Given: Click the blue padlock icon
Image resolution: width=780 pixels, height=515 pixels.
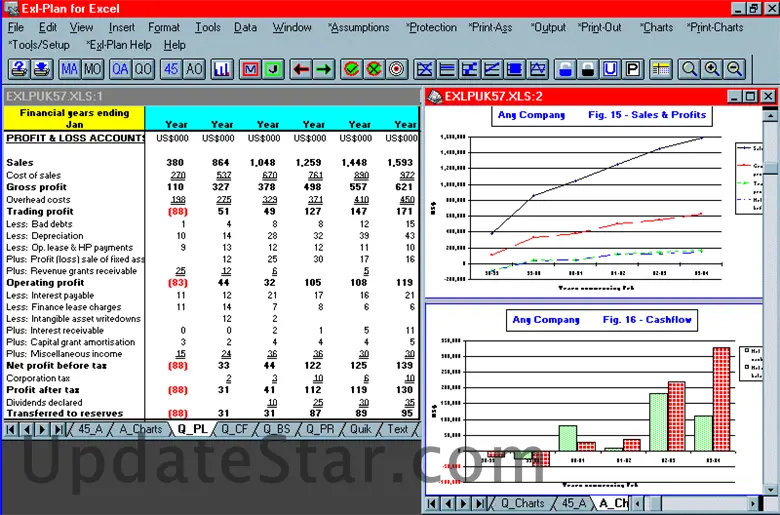Looking at the screenshot, I should (564, 69).
